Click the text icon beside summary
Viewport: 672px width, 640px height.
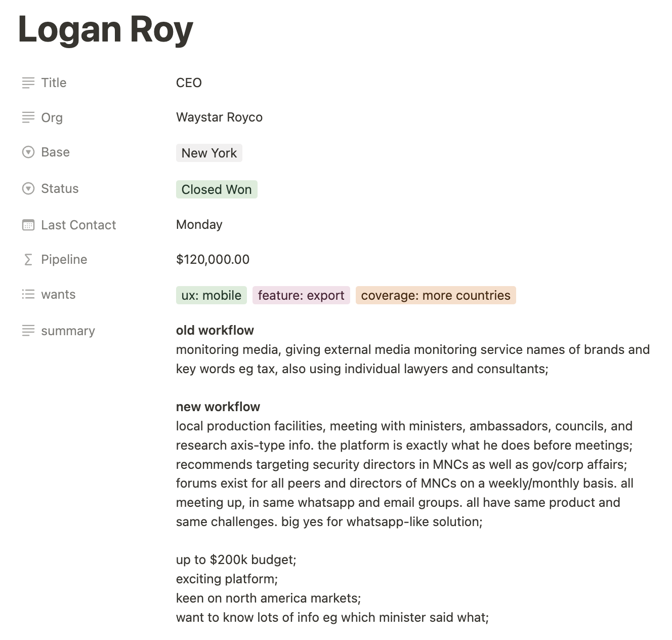28,331
